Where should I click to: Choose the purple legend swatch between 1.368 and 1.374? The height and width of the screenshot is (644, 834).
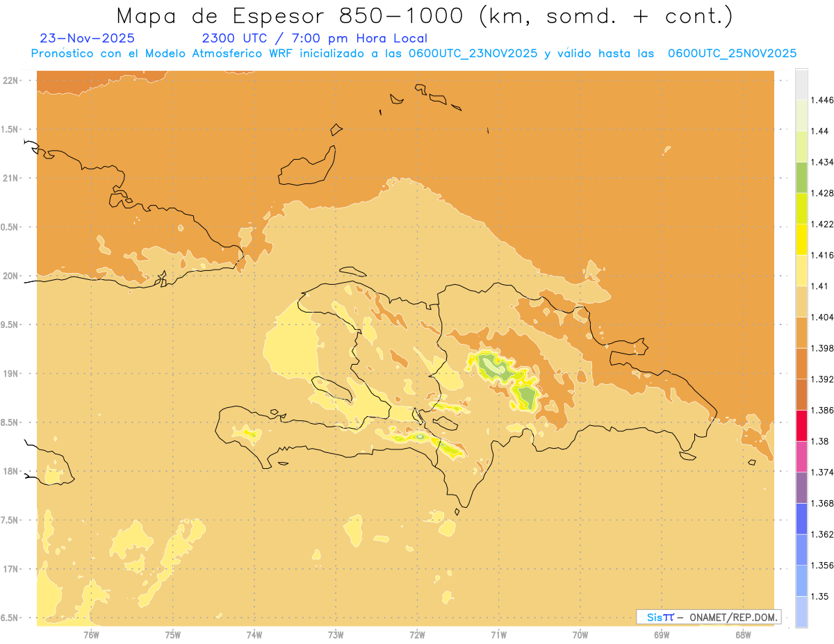pyautogui.click(x=801, y=488)
